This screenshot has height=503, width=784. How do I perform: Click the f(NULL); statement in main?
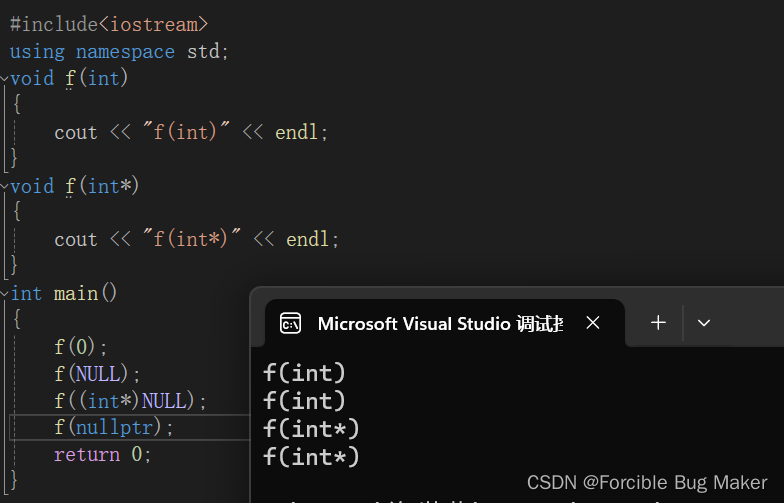pyautogui.click(x=98, y=374)
